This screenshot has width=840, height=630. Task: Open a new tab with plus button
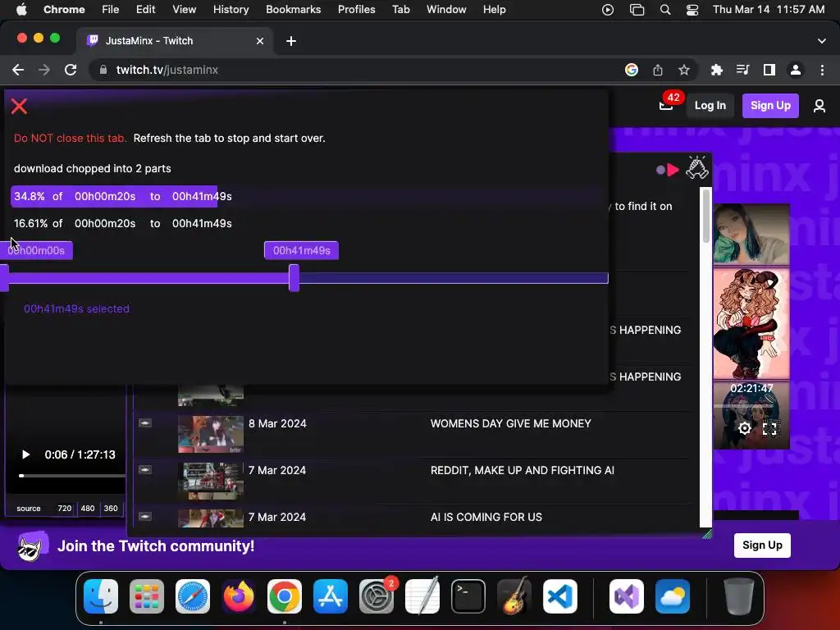click(291, 41)
